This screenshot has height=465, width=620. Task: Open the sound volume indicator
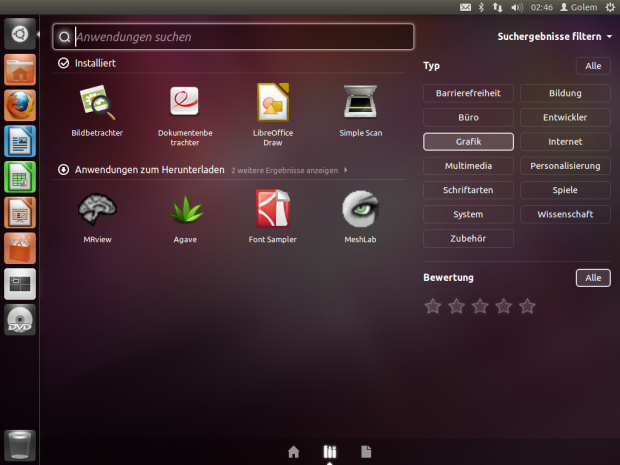click(517, 7)
